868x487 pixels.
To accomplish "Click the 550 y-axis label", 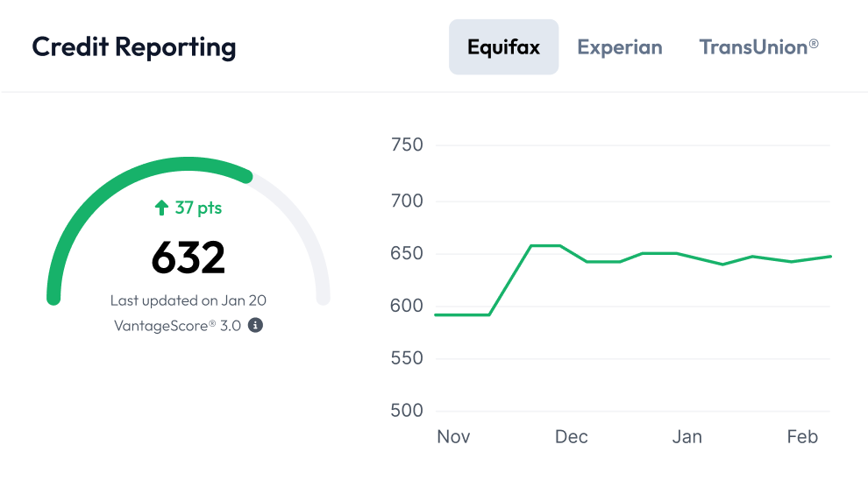I will pyautogui.click(x=406, y=358).
